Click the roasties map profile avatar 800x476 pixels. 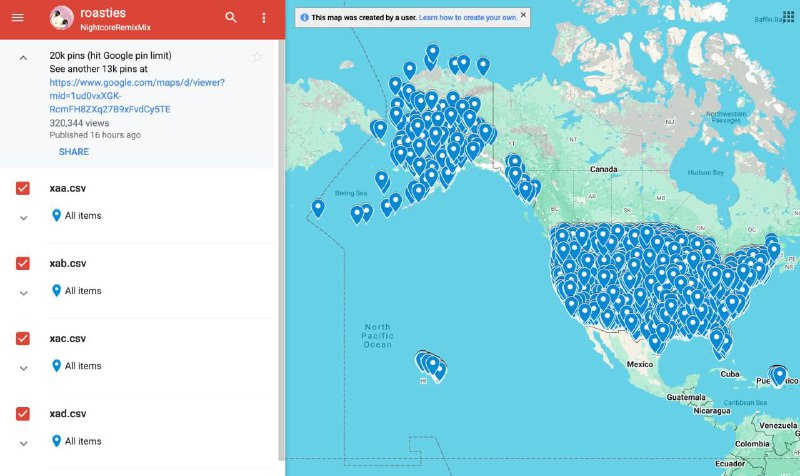click(x=61, y=18)
